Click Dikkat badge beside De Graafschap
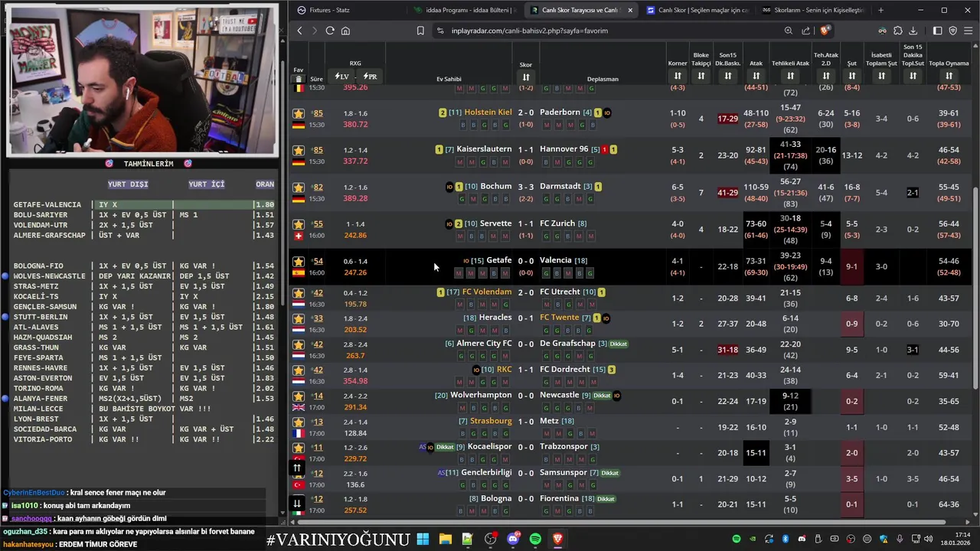 (x=619, y=344)
